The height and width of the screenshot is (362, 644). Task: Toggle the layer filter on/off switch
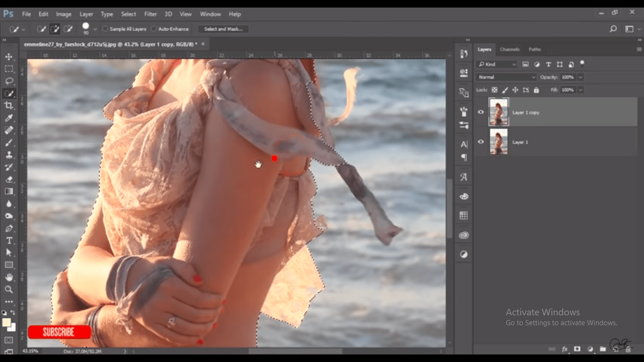(582, 63)
